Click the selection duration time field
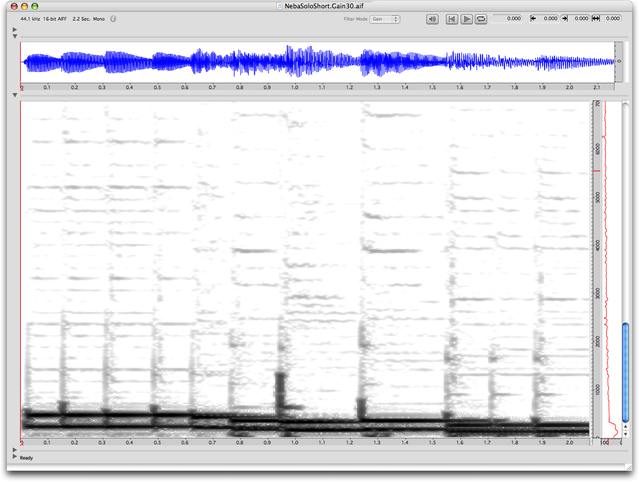This screenshot has height=482, width=639. click(612, 19)
